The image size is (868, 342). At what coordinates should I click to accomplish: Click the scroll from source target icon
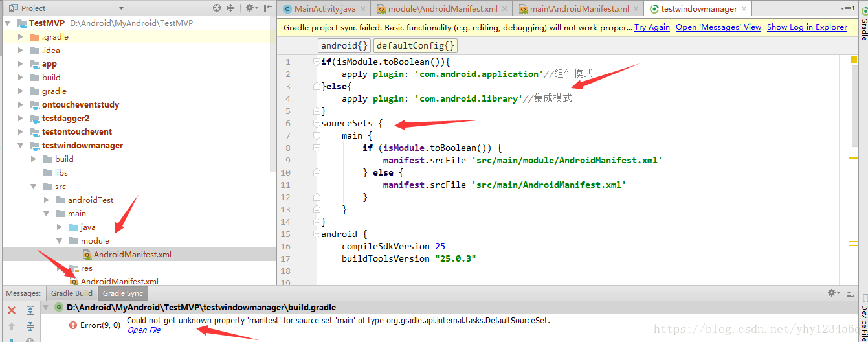(217, 8)
